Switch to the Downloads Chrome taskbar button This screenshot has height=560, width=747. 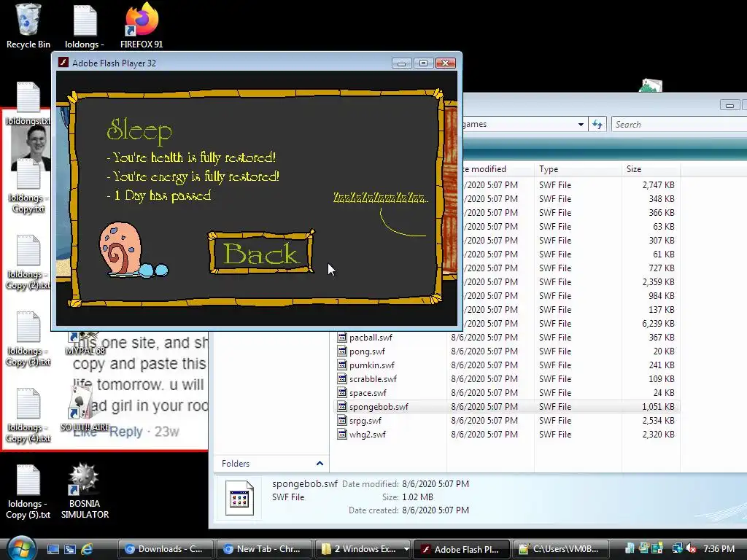tap(166, 549)
